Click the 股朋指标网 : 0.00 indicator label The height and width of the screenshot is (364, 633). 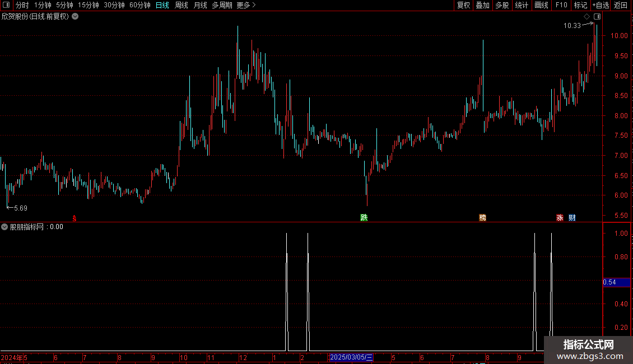[37, 227]
